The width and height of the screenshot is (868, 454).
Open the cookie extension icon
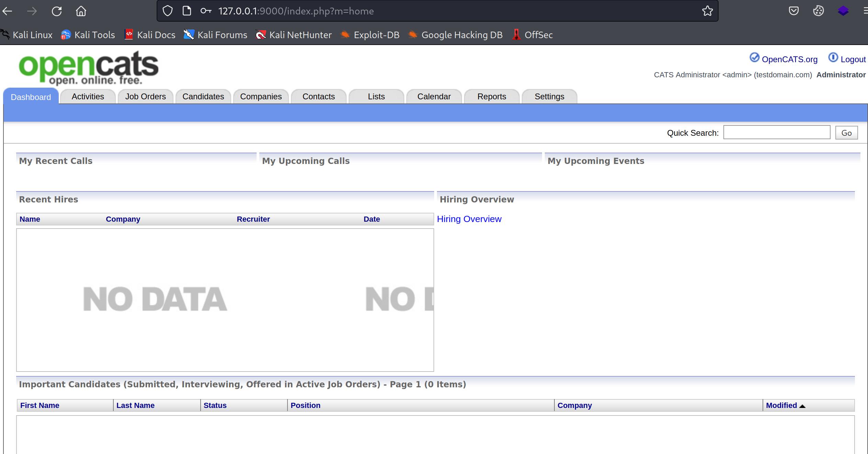point(818,11)
